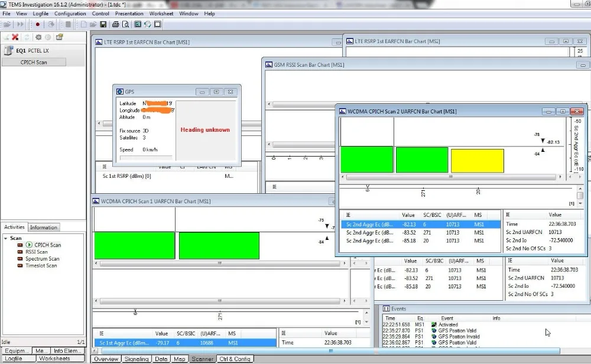The width and height of the screenshot is (591, 364).
Task: Start CPICH Scan with green play icon
Action: pos(29,245)
